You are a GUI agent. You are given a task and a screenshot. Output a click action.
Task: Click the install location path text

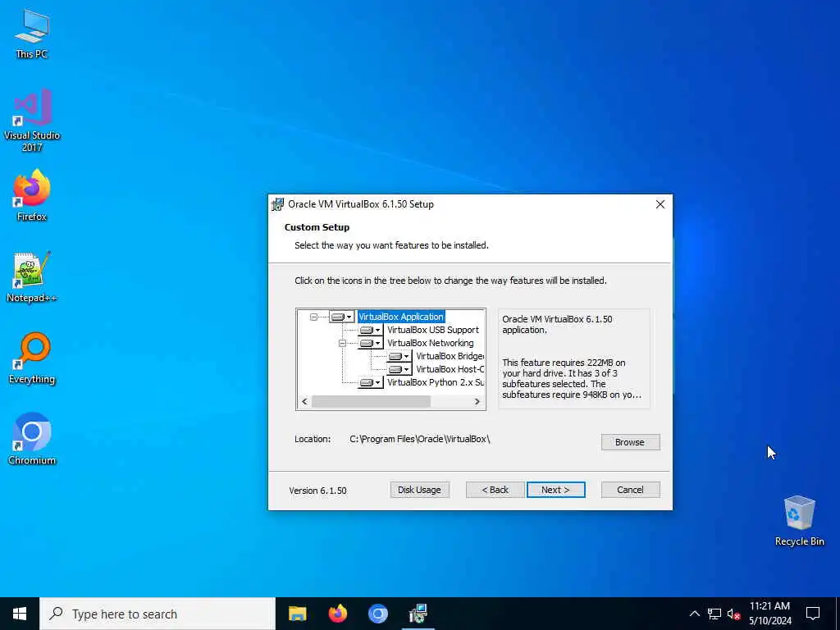[x=419, y=439]
